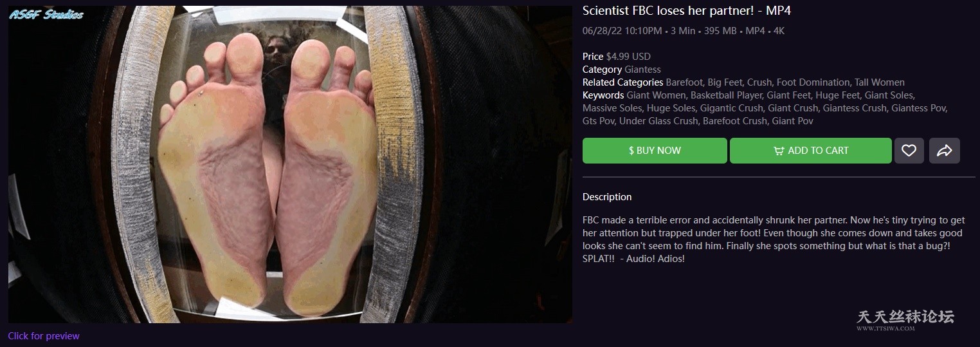Click the ADD TO CART button
980x347 pixels.
[811, 151]
